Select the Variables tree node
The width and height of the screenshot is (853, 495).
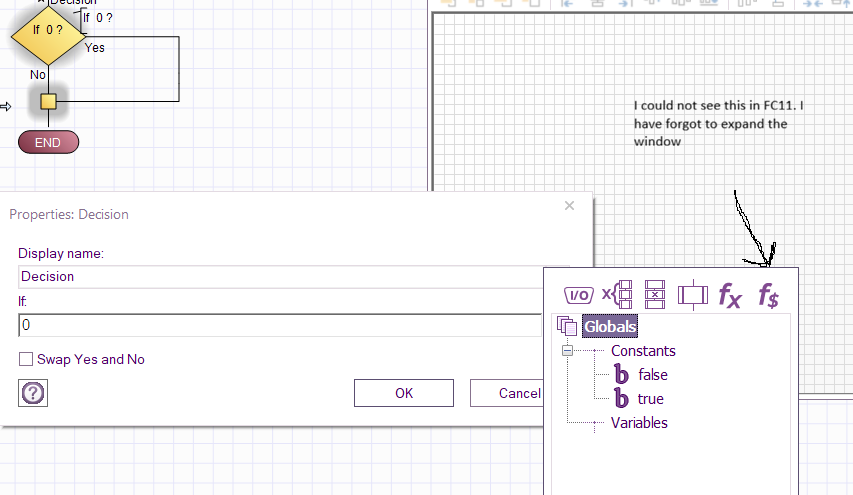639,423
